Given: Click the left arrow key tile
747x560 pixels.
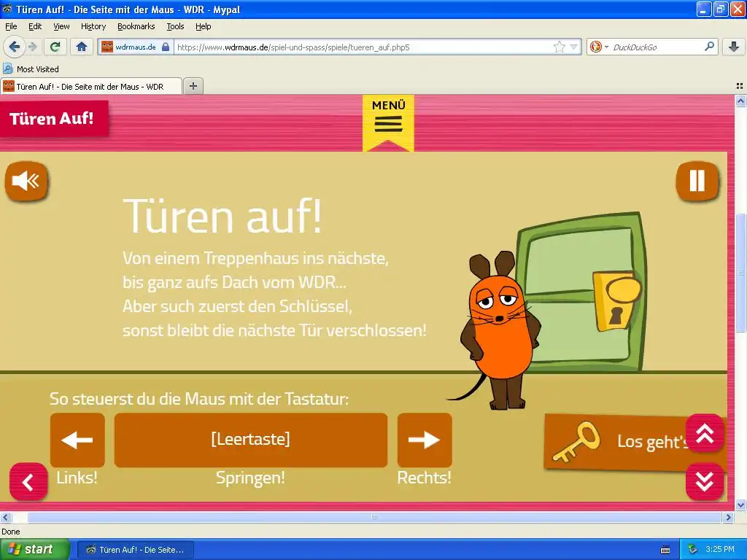Looking at the screenshot, I should tap(77, 440).
